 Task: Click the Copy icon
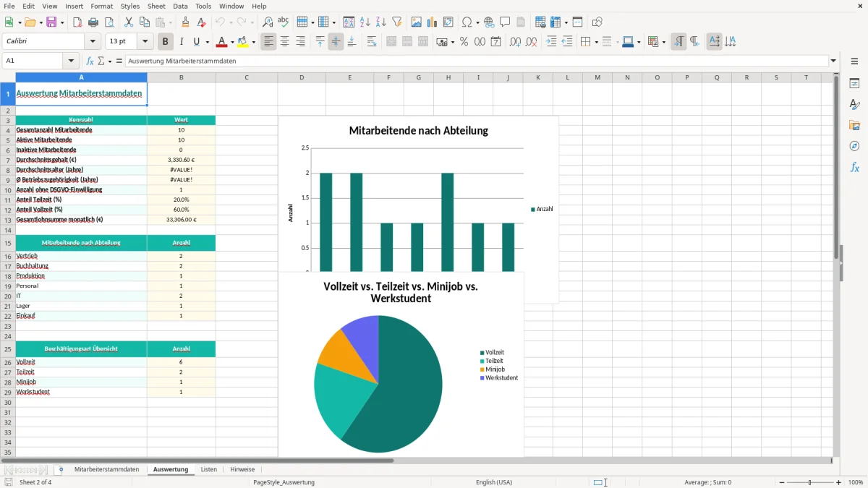click(x=144, y=22)
